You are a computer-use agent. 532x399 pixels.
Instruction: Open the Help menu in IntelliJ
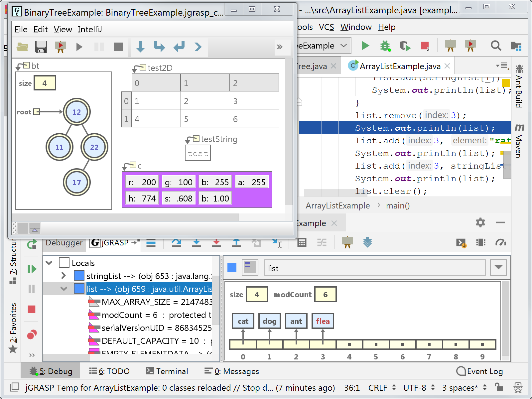(387, 27)
